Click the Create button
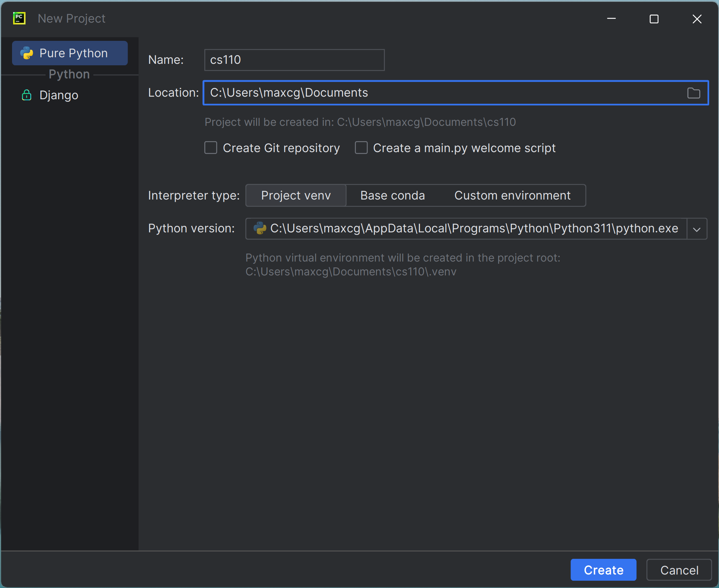719x588 pixels. tap(603, 570)
